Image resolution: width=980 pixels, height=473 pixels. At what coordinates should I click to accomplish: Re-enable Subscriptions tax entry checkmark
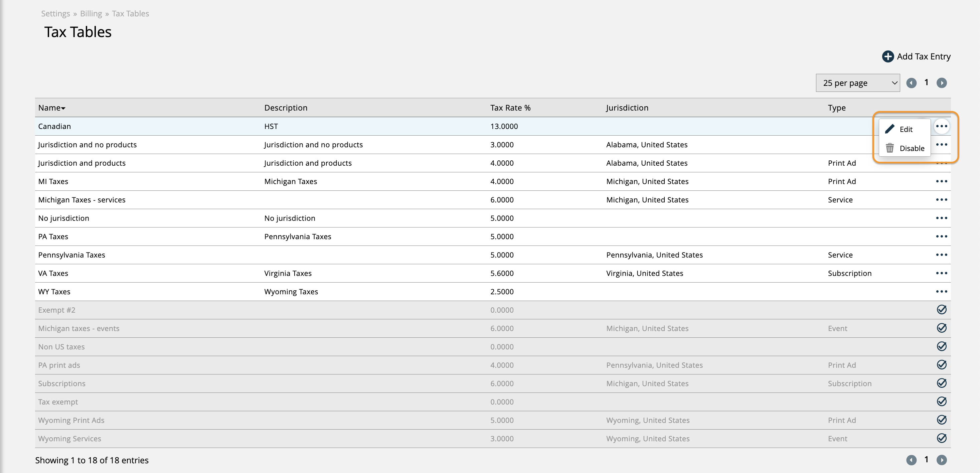point(941,383)
